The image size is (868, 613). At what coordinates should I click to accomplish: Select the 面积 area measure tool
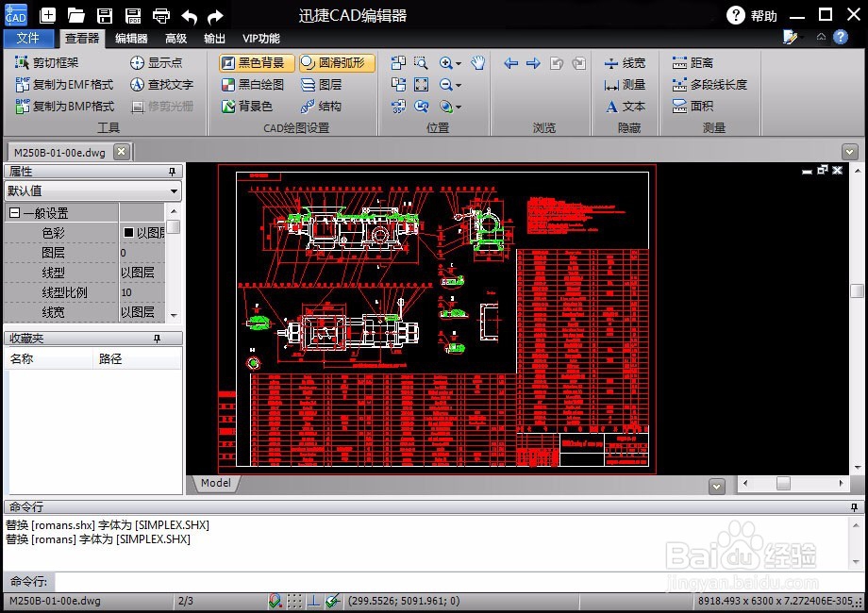click(x=693, y=106)
